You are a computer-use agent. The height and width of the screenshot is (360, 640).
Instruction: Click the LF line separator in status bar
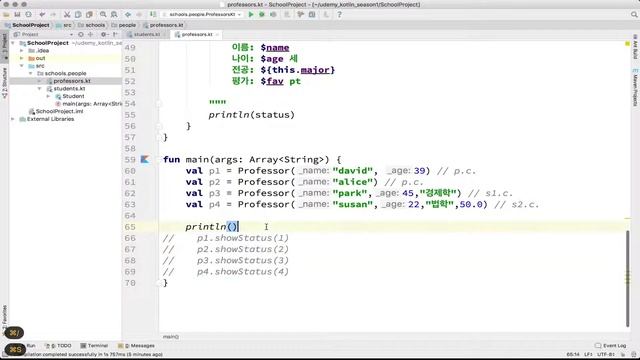pyautogui.click(x=588, y=354)
